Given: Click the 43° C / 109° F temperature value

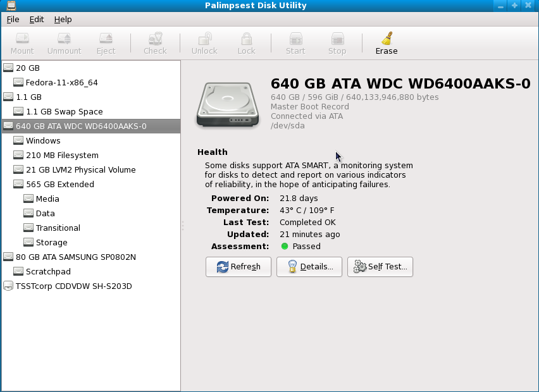Looking at the screenshot, I should [307, 211].
